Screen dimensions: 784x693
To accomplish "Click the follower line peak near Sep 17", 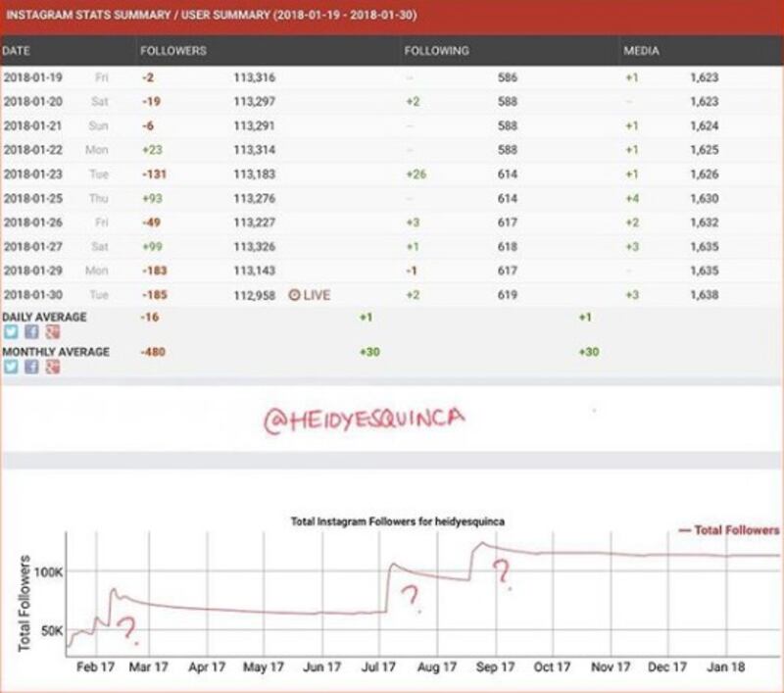I will point(482,543).
